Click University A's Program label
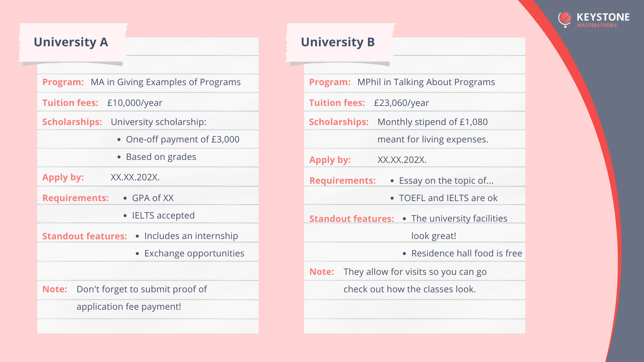This screenshot has width=644, height=362. 63,82
